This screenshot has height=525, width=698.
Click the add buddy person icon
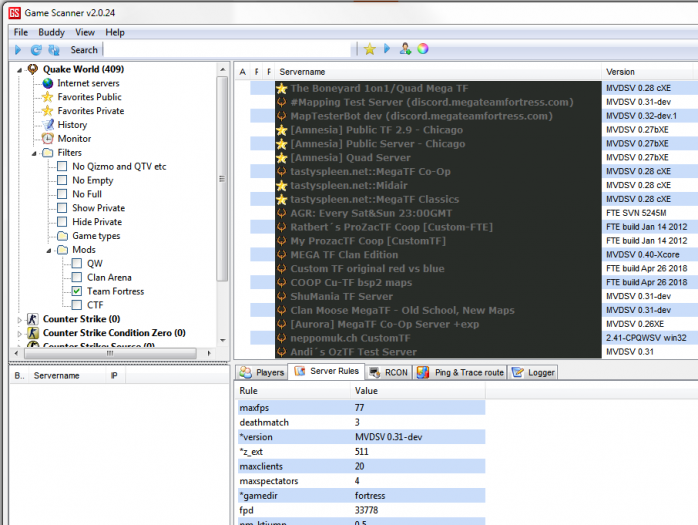coord(405,49)
